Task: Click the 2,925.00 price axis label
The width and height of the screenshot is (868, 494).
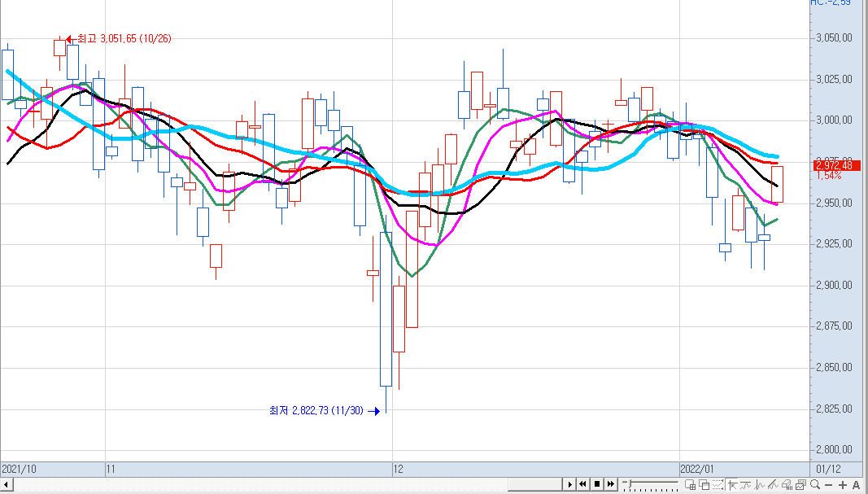Action: point(834,244)
